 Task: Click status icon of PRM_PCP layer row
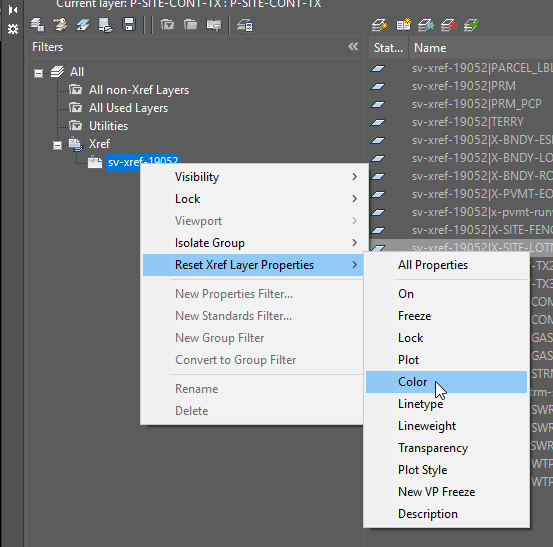point(378,104)
